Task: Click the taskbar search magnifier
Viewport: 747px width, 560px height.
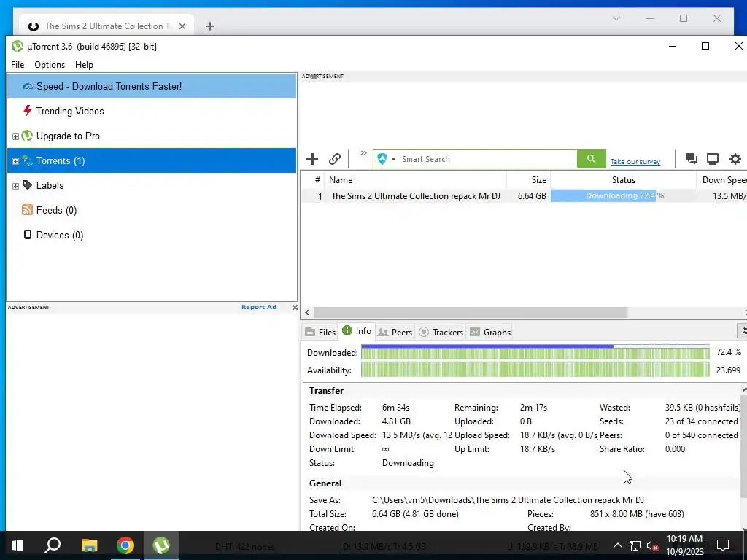Action: point(53,545)
